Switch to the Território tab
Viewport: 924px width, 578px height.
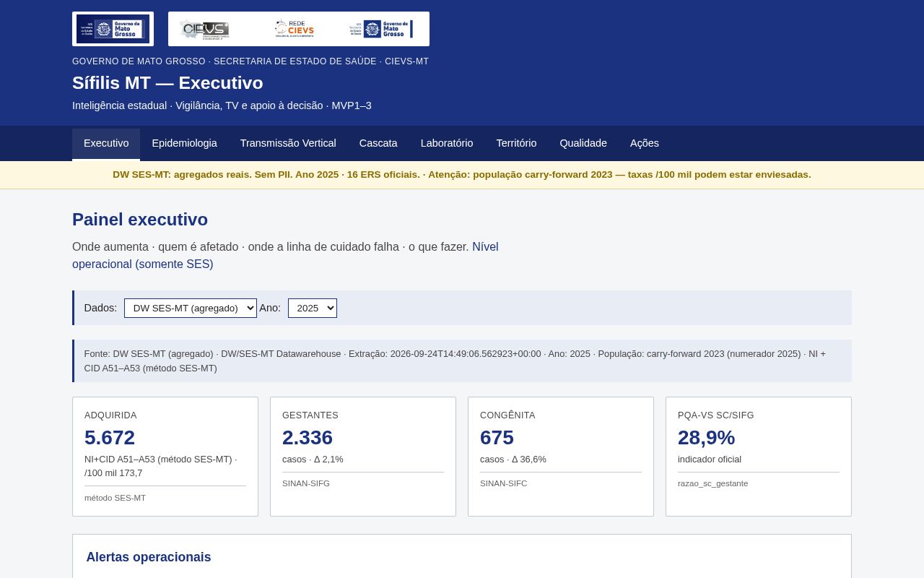(516, 143)
